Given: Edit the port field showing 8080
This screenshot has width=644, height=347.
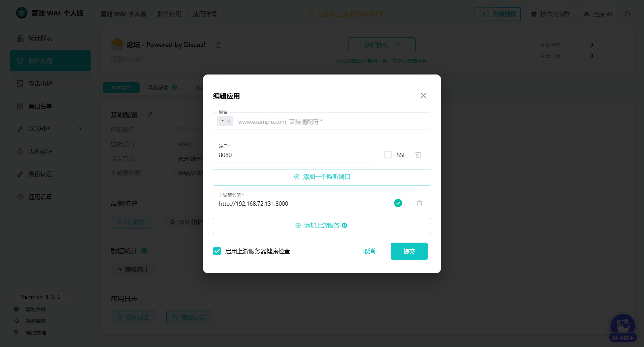Looking at the screenshot, I should click(x=292, y=155).
